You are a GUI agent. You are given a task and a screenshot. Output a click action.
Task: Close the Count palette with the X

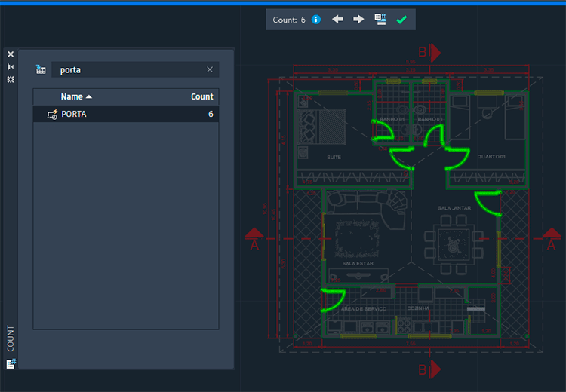11,54
